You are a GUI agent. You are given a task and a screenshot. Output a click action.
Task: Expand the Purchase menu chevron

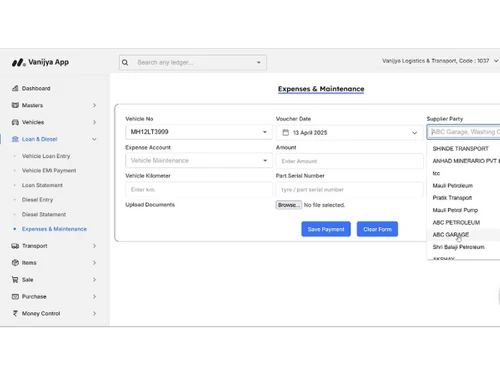click(x=94, y=297)
